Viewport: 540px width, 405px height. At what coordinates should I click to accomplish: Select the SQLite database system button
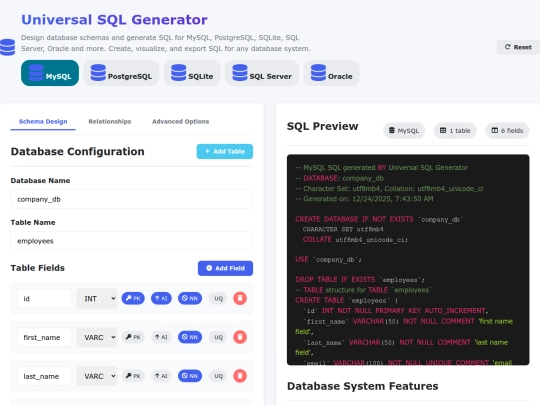click(192, 73)
